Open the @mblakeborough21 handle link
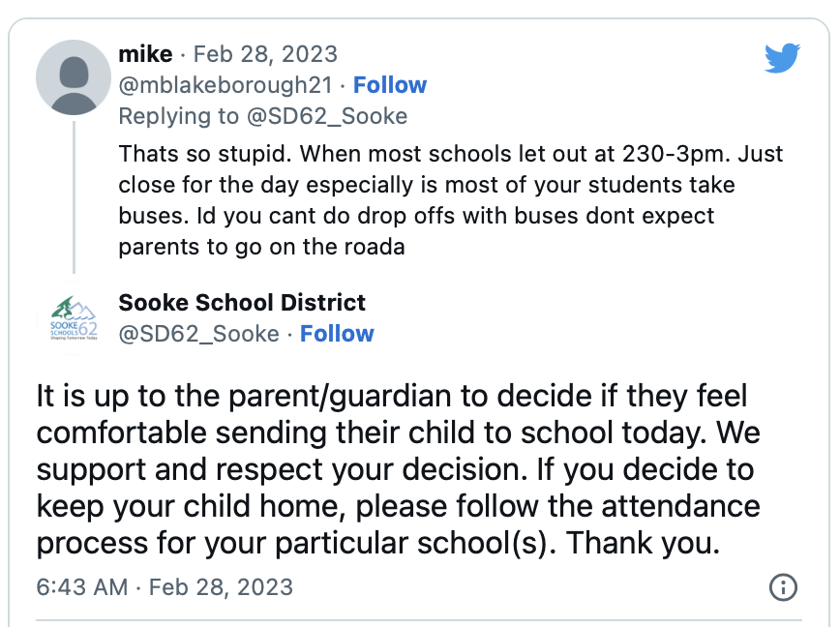 (x=225, y=86)
